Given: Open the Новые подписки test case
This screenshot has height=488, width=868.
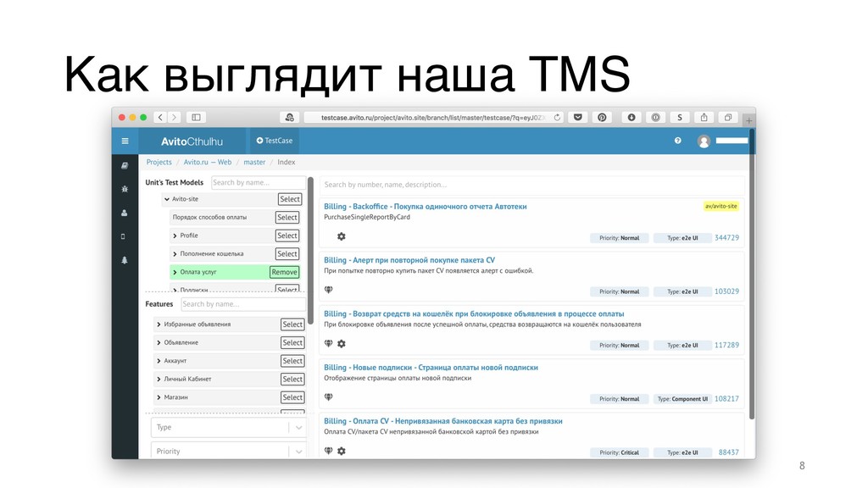Looking at the screenshot, I should (x=431, y=368).
